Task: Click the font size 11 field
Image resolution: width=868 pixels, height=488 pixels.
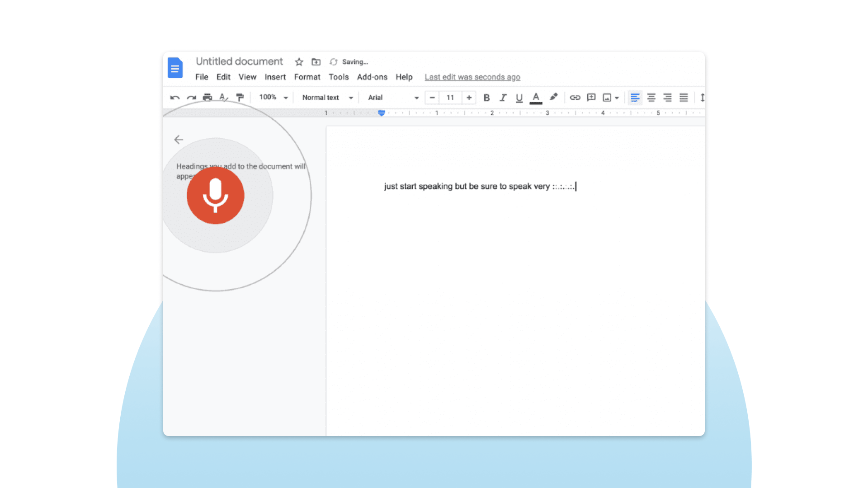Action: [x=450, y=98]
